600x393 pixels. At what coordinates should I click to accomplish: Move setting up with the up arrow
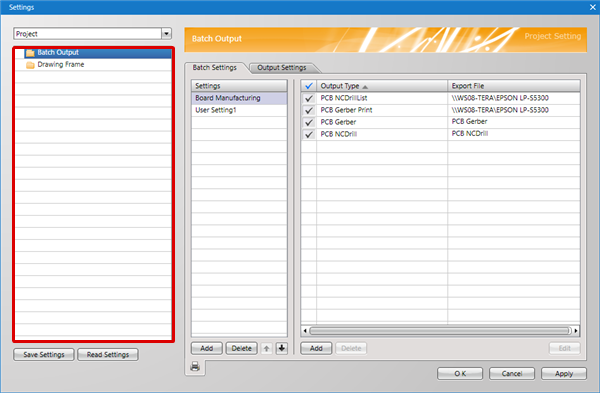click(x=267, y=348)
